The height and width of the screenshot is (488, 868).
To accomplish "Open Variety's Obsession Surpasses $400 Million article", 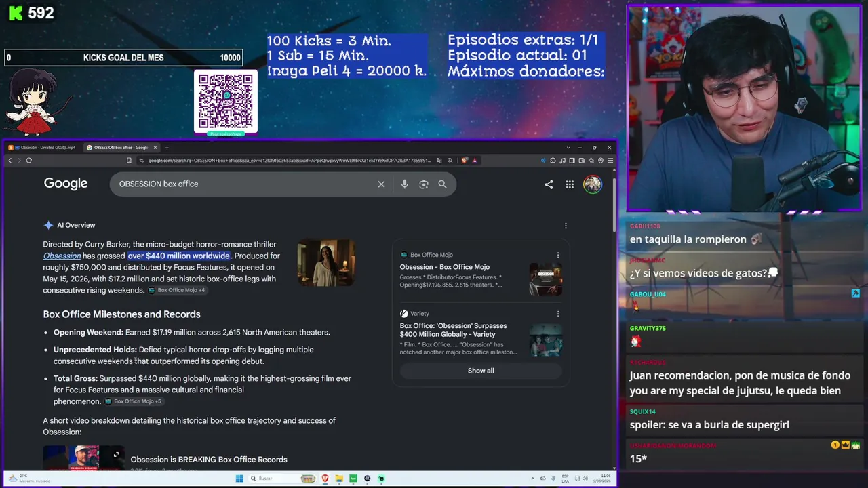I will pos(454,330).
